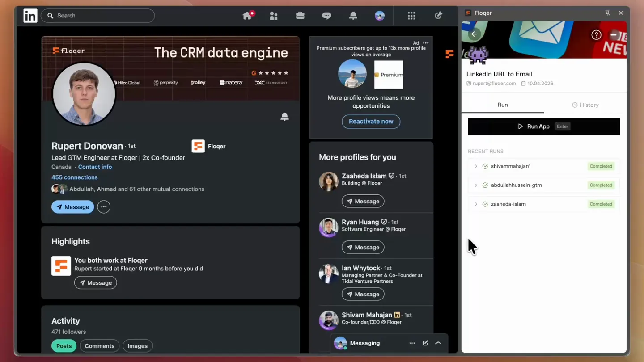Open the For Business grid icon
644x362 pixels.
point(411,16)
